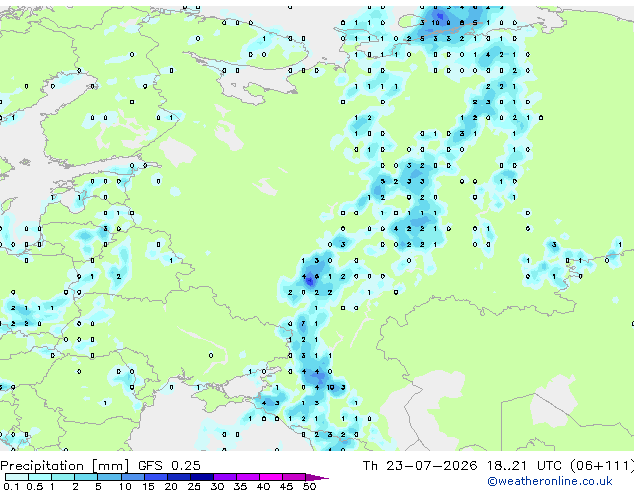
Task: Click the "Th 23-07-2026" date text
Action: (420, 466)
